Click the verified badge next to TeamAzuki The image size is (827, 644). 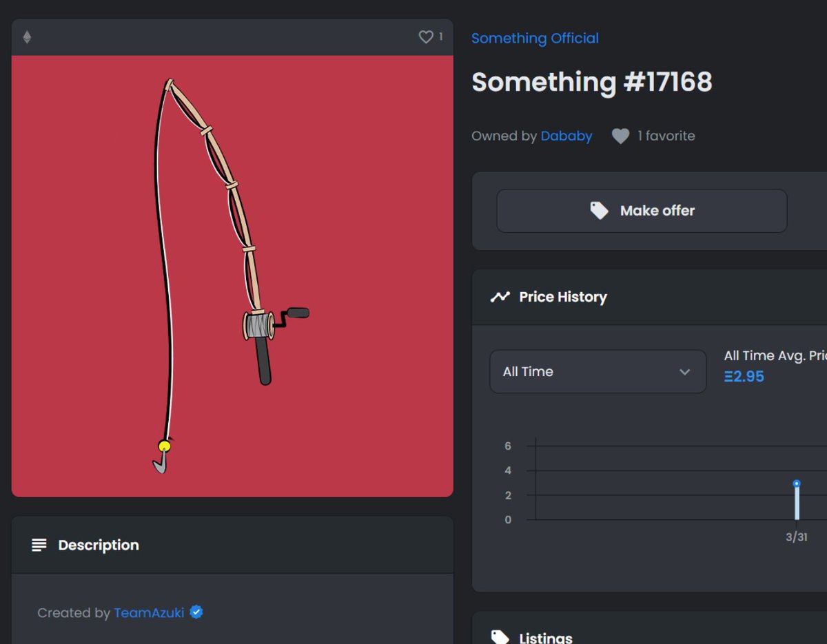(196, 612)
